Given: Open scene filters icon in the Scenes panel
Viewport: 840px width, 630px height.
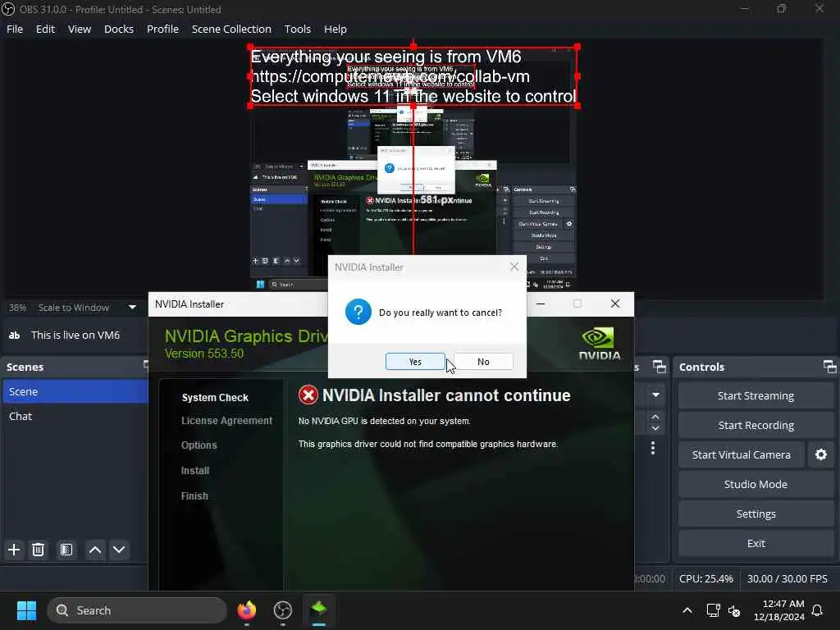Looking at the screenshot, I should click(66, 550).
